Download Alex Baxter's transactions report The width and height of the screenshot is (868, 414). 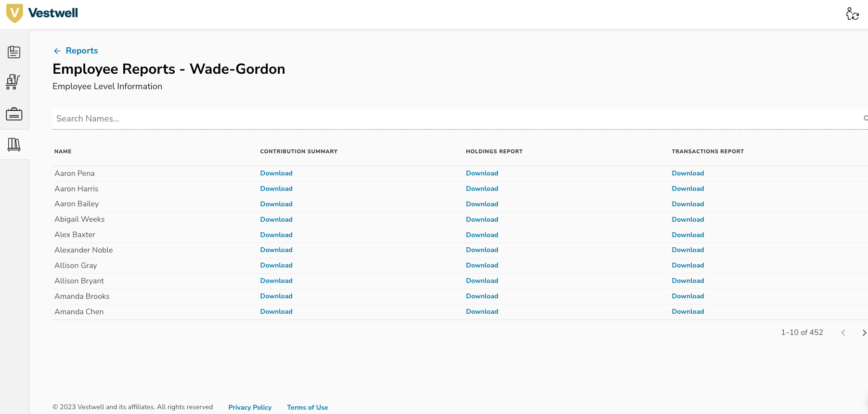click(688, 235)
